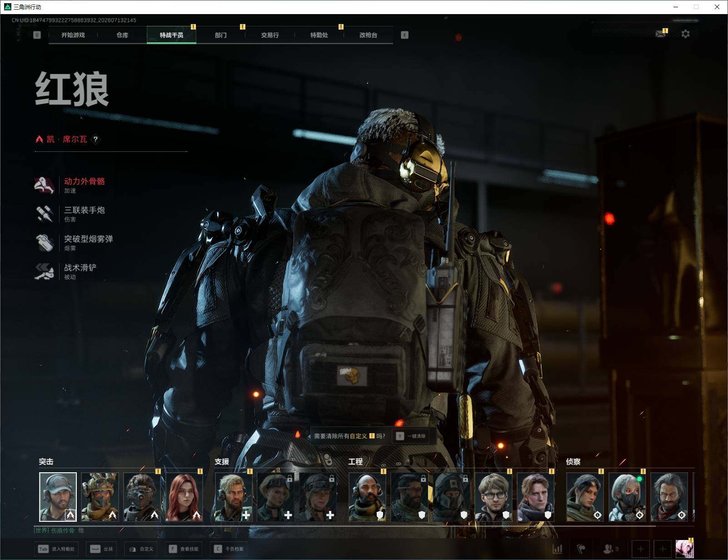Click the second empty teammate plus slot

662,549
